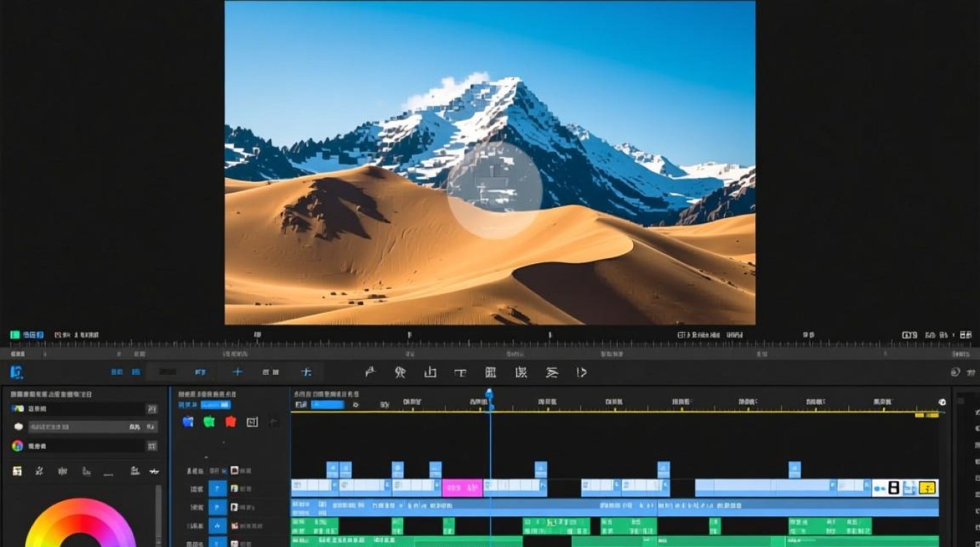Toggle the second blue track button in the track header column
The height and width of the screenshot is (547, 980).
218,507
